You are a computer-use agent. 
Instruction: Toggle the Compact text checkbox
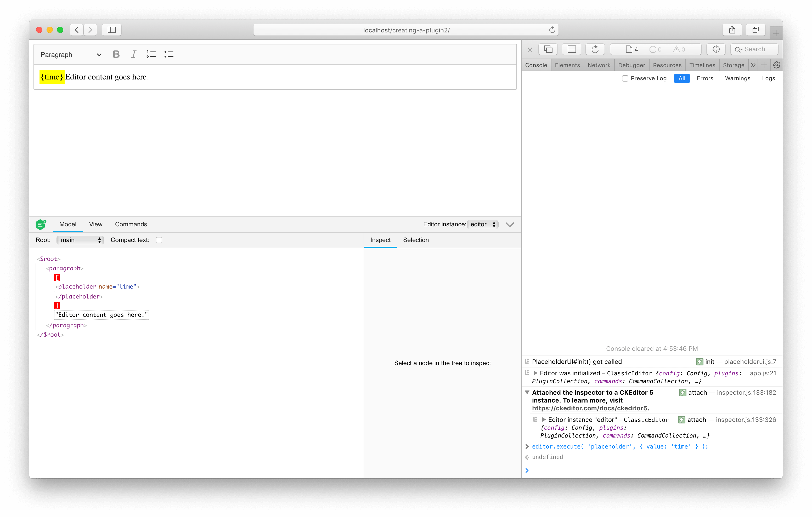[160, 240]
